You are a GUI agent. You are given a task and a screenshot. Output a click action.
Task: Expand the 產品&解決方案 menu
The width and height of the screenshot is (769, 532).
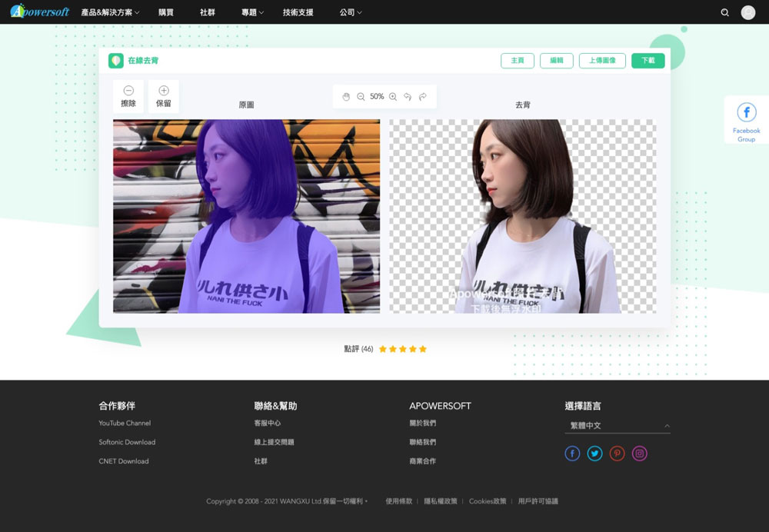(110, 12)
